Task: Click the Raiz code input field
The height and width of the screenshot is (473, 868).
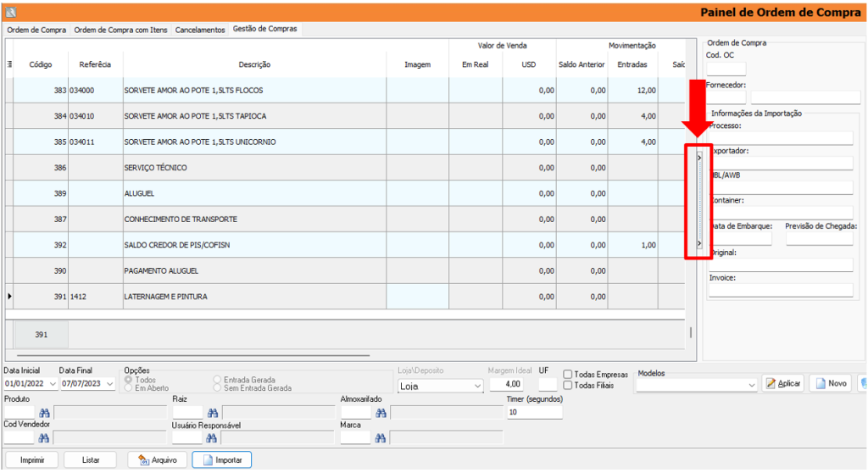Action: point(187,412)
